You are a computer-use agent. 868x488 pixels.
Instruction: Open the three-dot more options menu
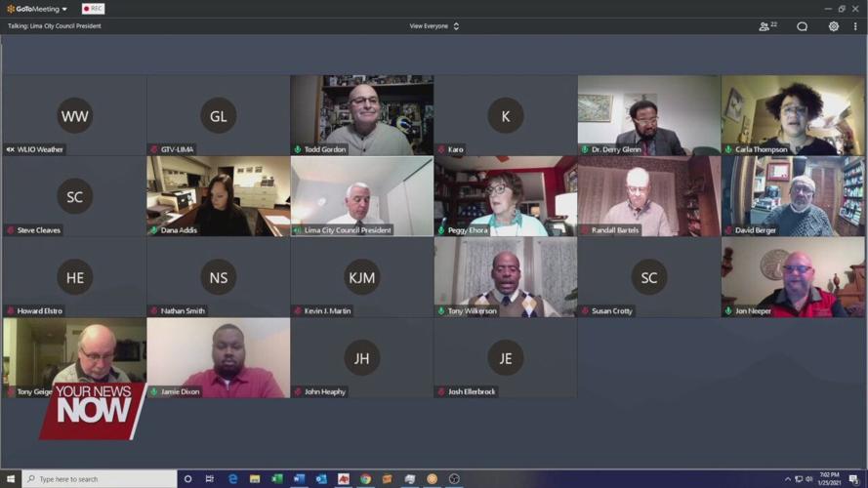tap(855, 26)
